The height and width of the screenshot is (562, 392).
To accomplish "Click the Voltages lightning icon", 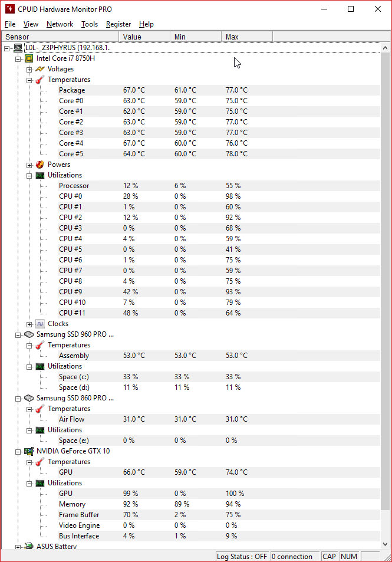I will (40, 69).
